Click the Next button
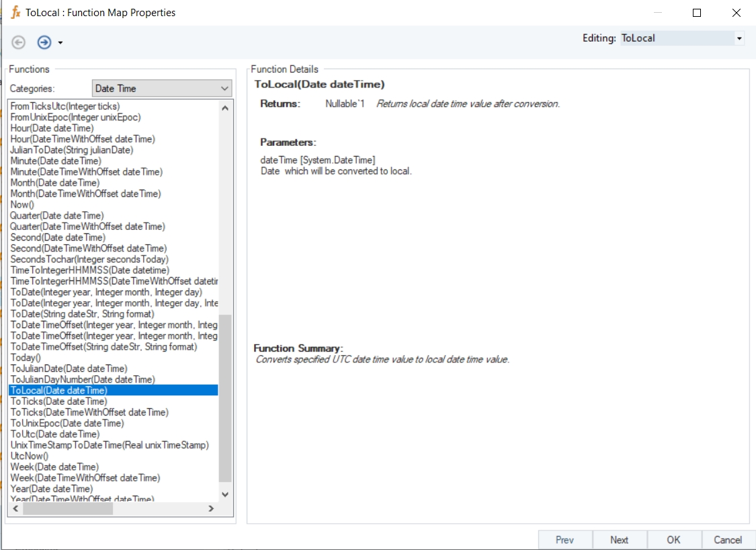Image resolution: width=756 pixels, height=550 pixels. 619,539
